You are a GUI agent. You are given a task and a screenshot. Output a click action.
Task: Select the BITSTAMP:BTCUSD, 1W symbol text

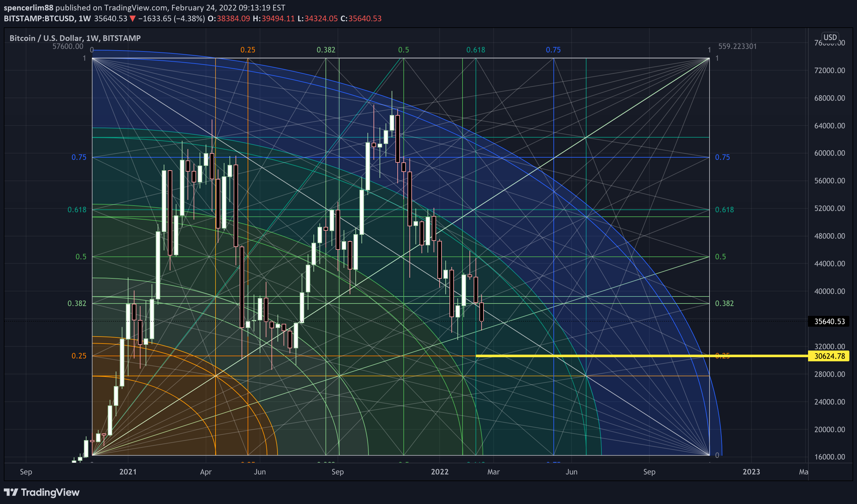coord(47,18)
